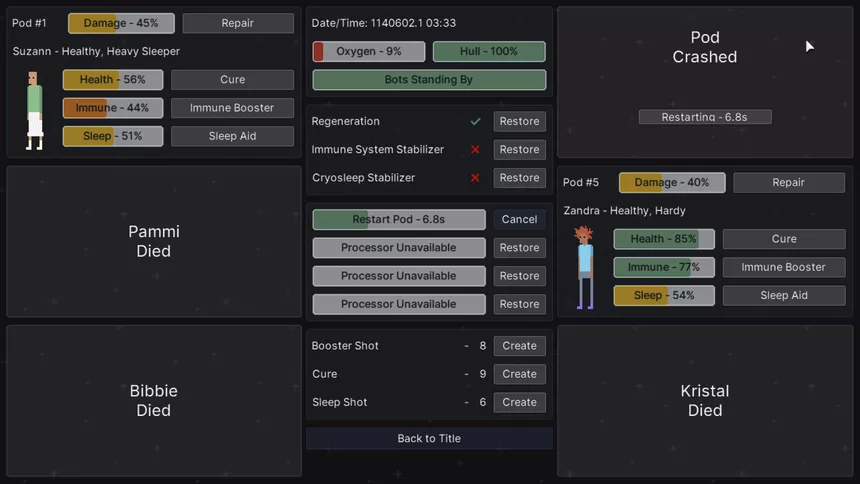Screen dimensions: 860x484
Task: Use Sleep Aid on Zandra
Action: point(783,295)
